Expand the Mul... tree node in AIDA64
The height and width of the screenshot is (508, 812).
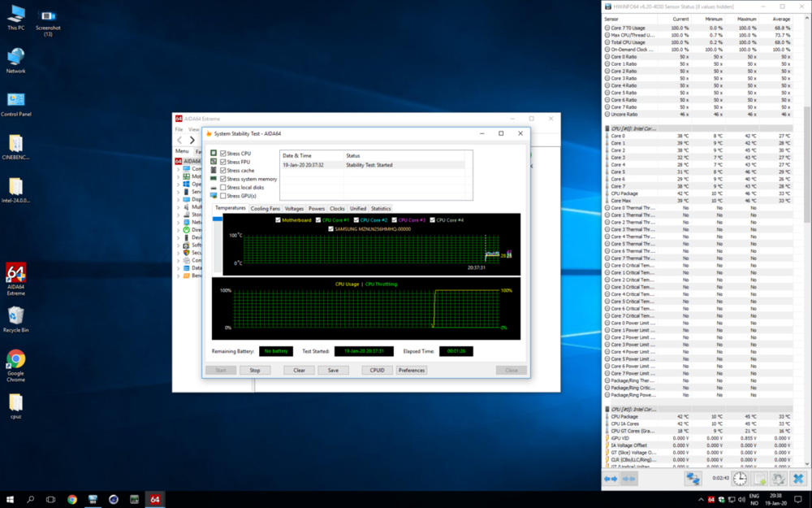[x=179, y=206]
